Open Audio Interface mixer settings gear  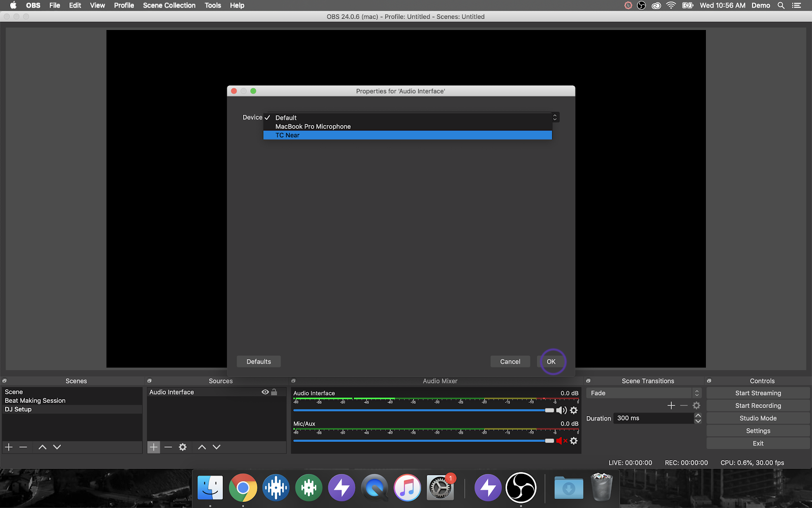(x=574, y=410)
